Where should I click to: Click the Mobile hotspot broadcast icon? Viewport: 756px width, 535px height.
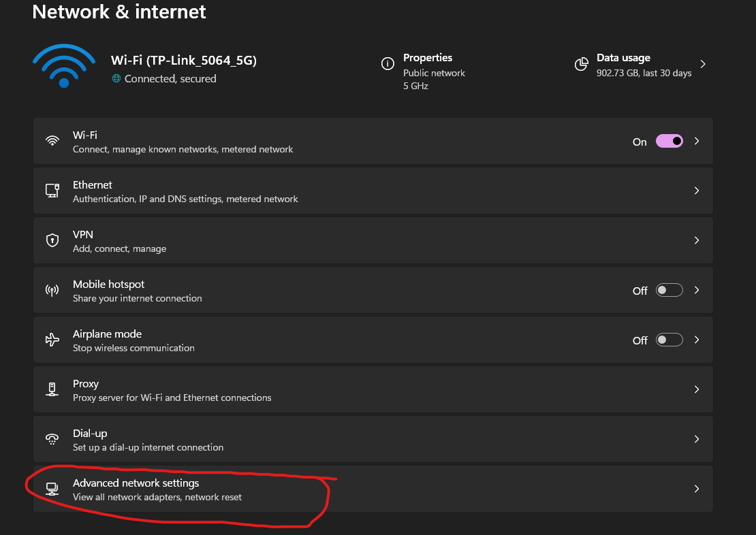tap(52, 290)
